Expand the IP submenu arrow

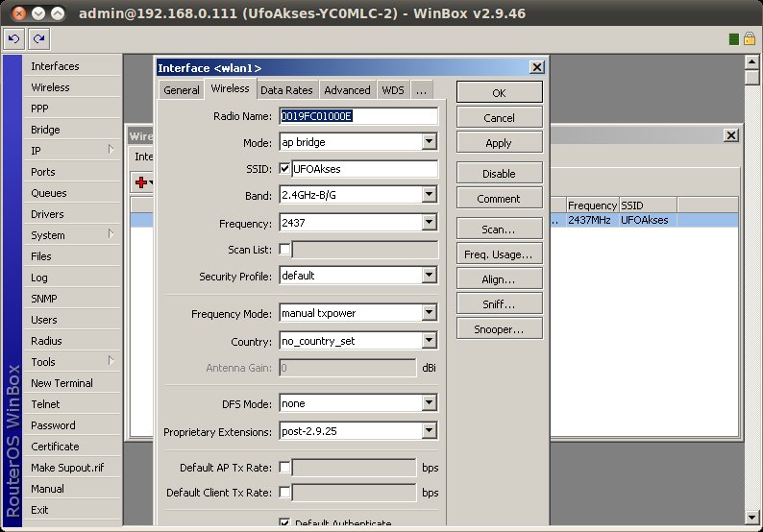(111, 150)
